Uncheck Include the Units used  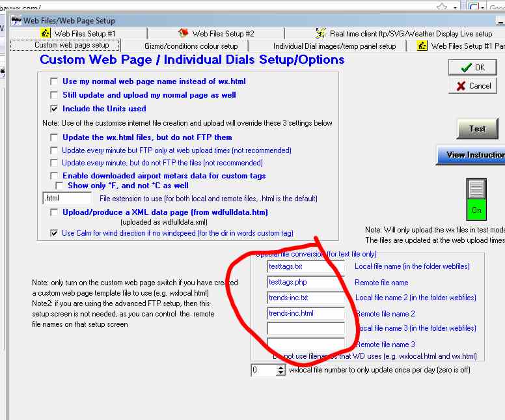click(x=54, y=109)
